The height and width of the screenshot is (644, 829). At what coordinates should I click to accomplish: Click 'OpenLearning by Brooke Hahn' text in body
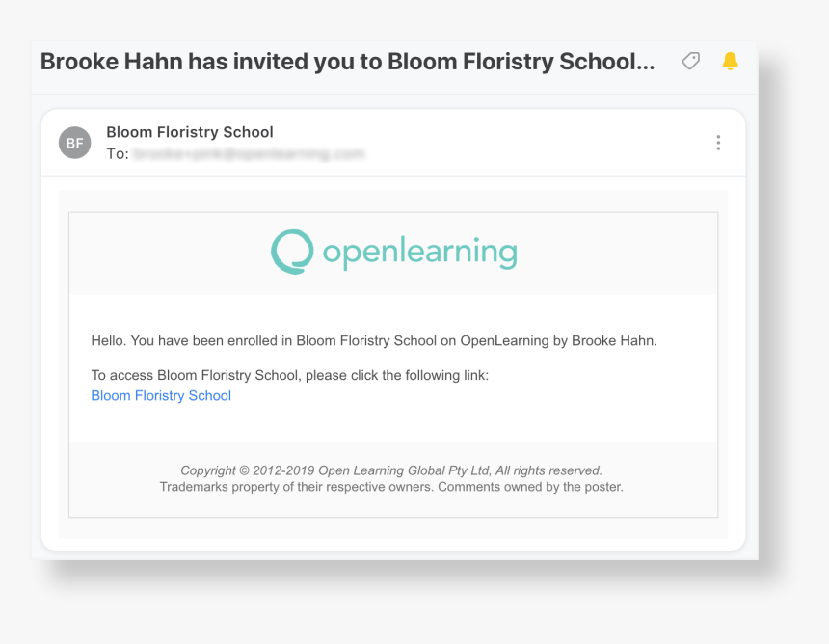[x=558, y=340]
